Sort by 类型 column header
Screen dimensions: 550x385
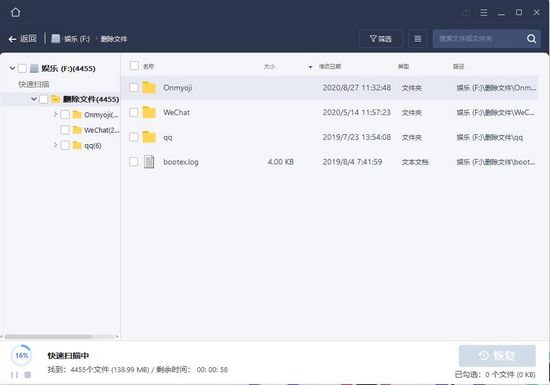point(403,66)
